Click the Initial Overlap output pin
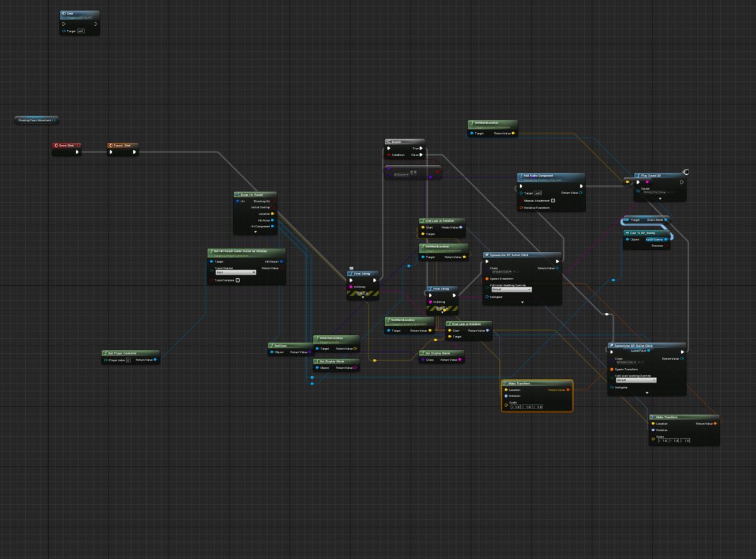The width and height of the screenshot is (756, 559). click(273, 207)
